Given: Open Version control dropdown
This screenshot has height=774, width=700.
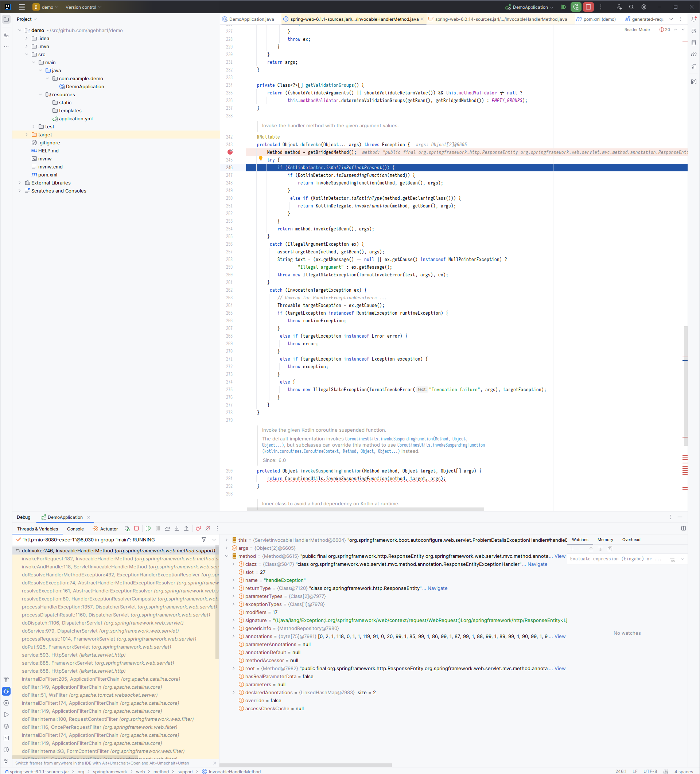Looking at the screenshot, I should [83, 7].
